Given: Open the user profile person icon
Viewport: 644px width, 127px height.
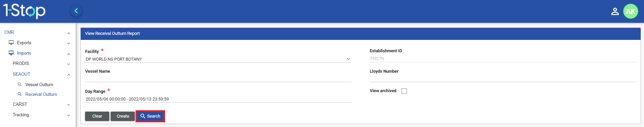Looking at the screenshot, I should click(x=615, y=11).
